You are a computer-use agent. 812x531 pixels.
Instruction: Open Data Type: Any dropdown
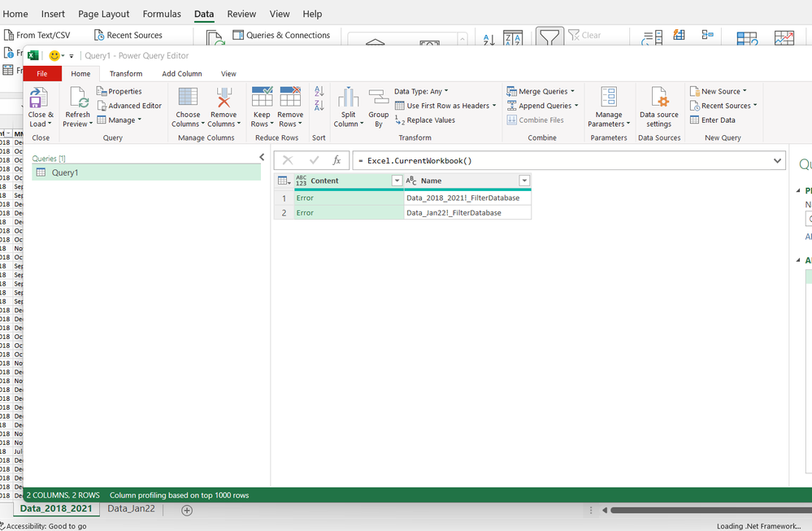click(421, 91)
